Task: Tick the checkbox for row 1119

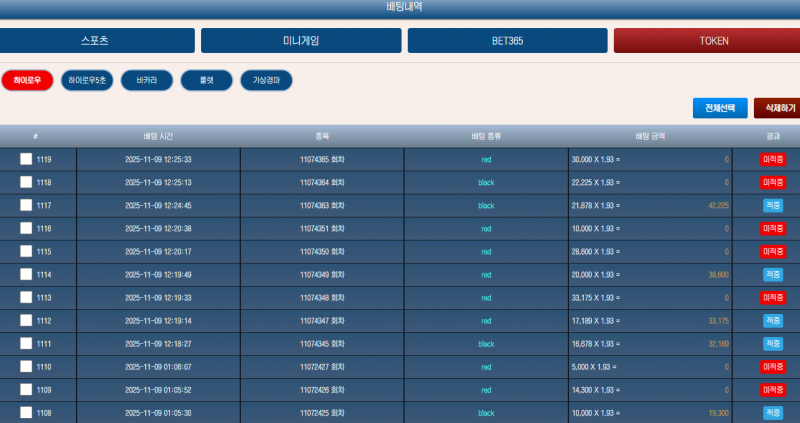Action: (26, 159)
